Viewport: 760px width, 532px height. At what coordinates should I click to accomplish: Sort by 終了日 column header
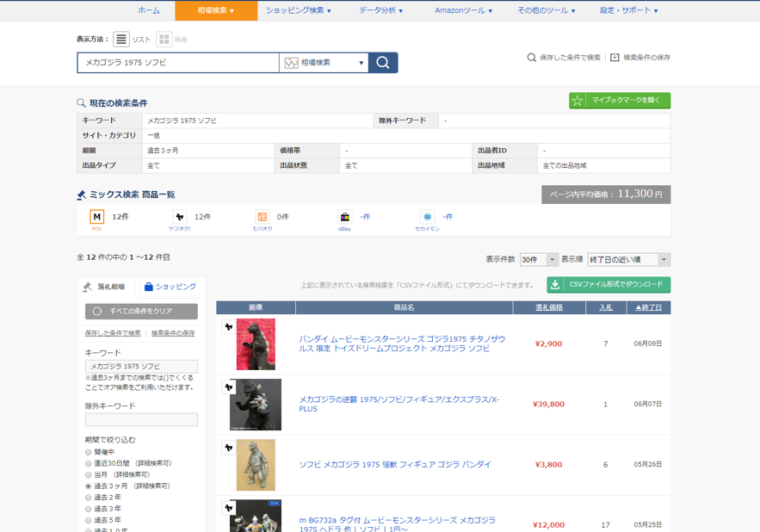[x=648, y=307]
